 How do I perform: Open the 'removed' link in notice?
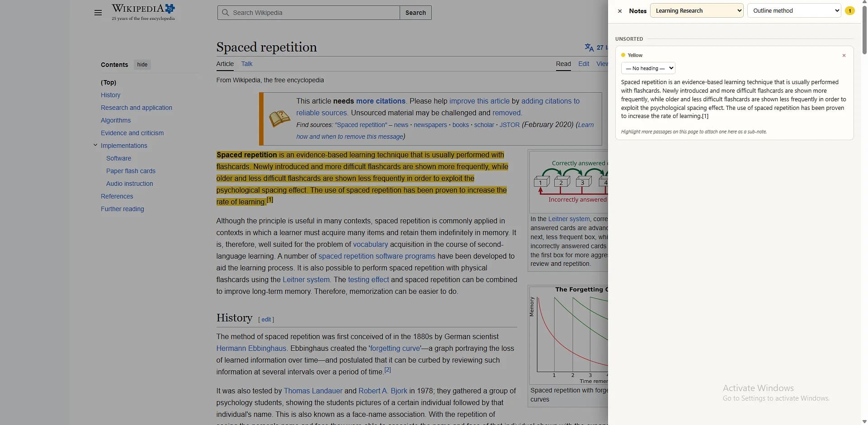tap(506, 113)
